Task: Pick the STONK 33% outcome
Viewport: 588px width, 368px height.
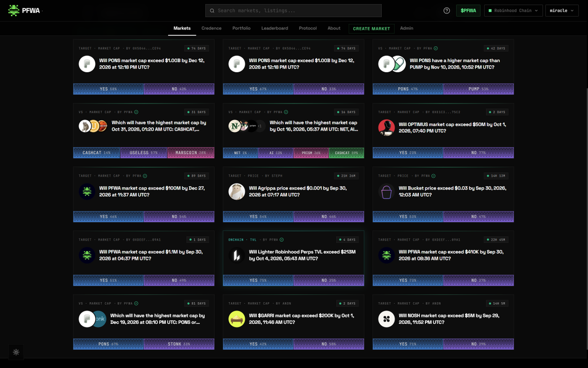Action: tap(179, 344)
